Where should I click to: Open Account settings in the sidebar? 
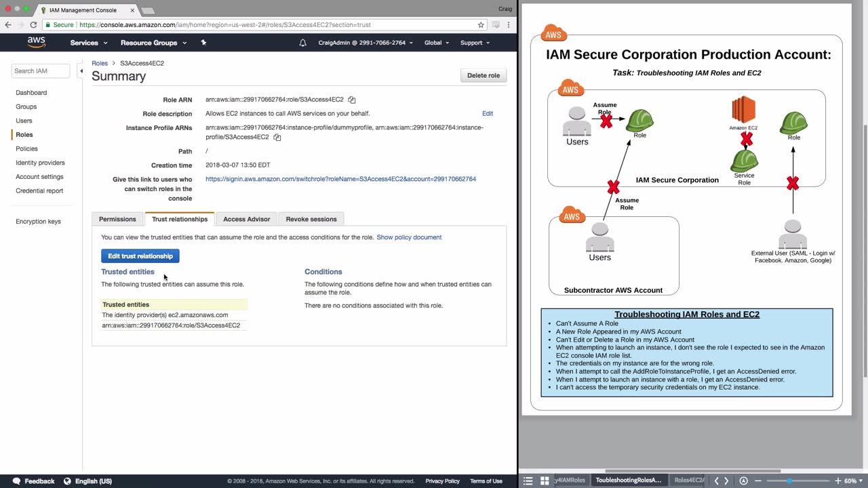point(39,177)
